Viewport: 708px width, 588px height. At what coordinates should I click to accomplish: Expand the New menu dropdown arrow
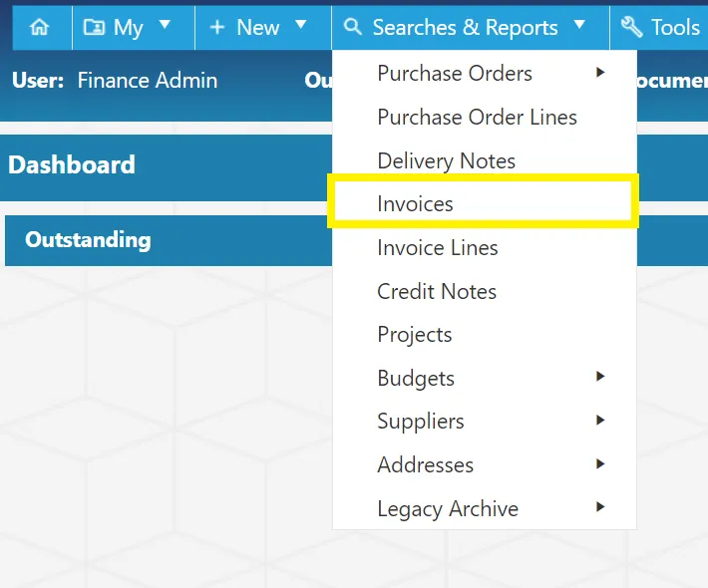(301, 24)
